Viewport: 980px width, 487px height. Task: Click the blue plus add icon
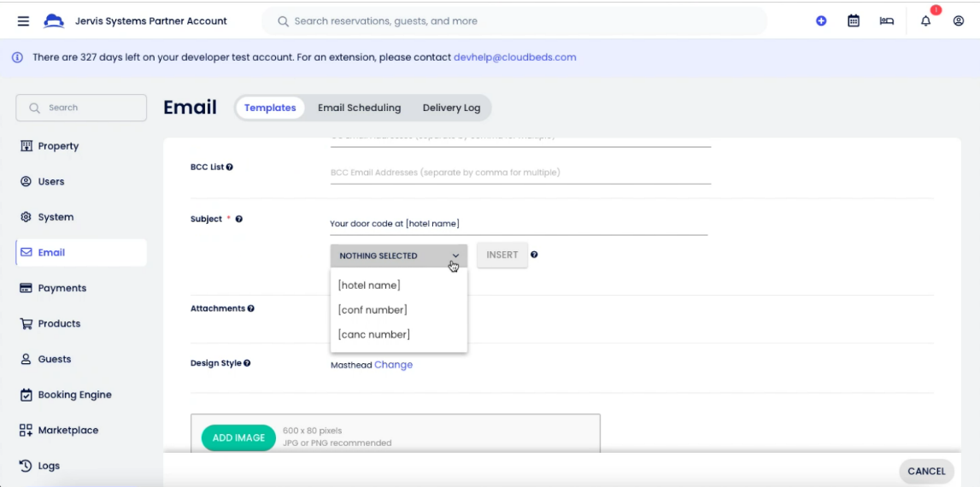pos(821,21)
